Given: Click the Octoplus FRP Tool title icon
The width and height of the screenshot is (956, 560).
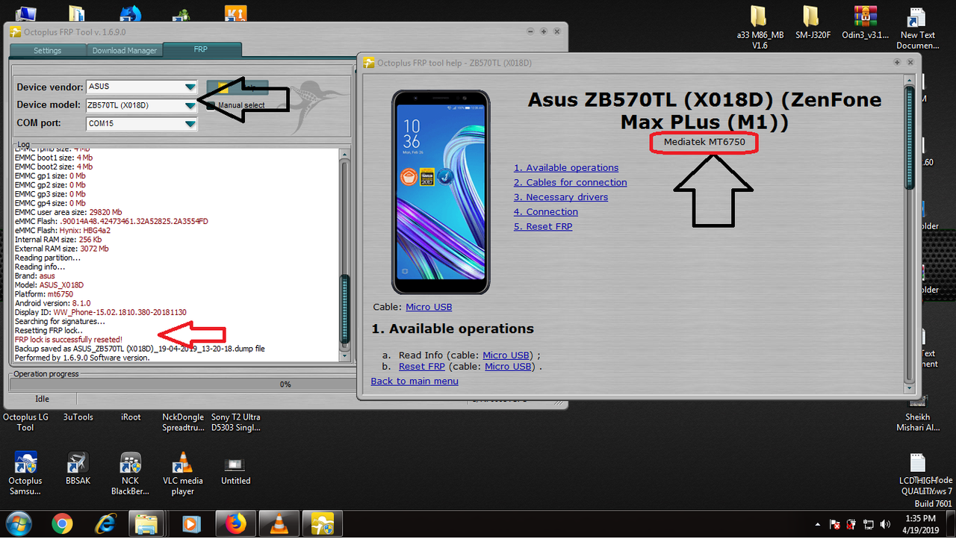Looking at the screenshot, I should (x=16, y=32).
